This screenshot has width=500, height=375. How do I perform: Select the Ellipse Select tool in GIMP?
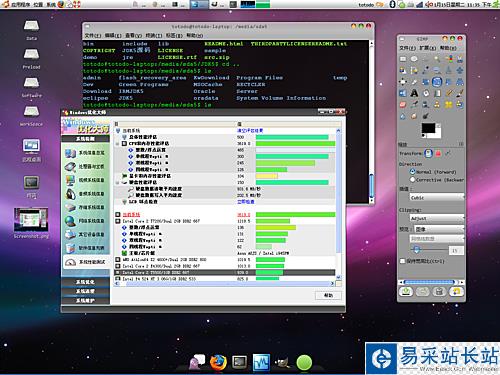[x=414, y=59]
